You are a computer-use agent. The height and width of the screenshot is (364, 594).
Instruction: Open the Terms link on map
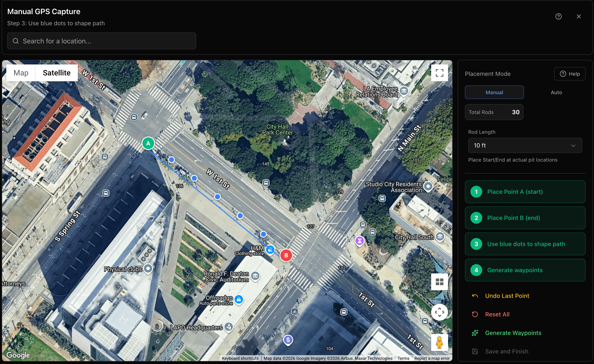403,358
